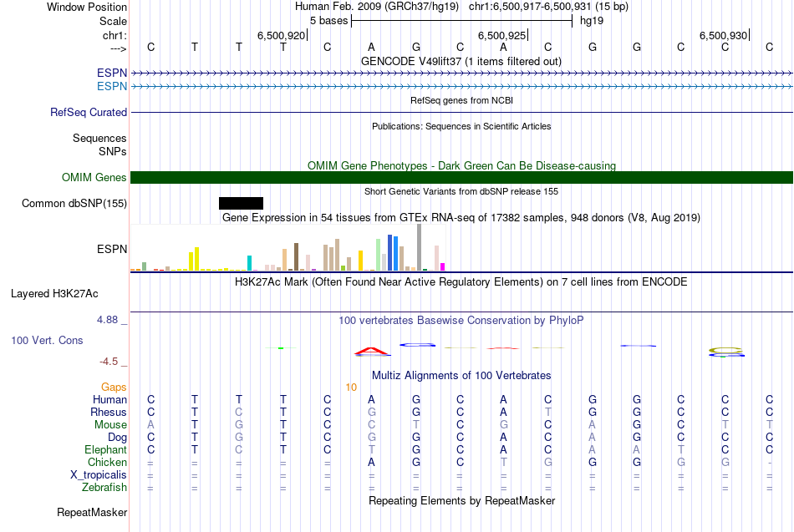Click the A base in Chicken row
This screenshot has height=532, width=794.
coord(371,462)
